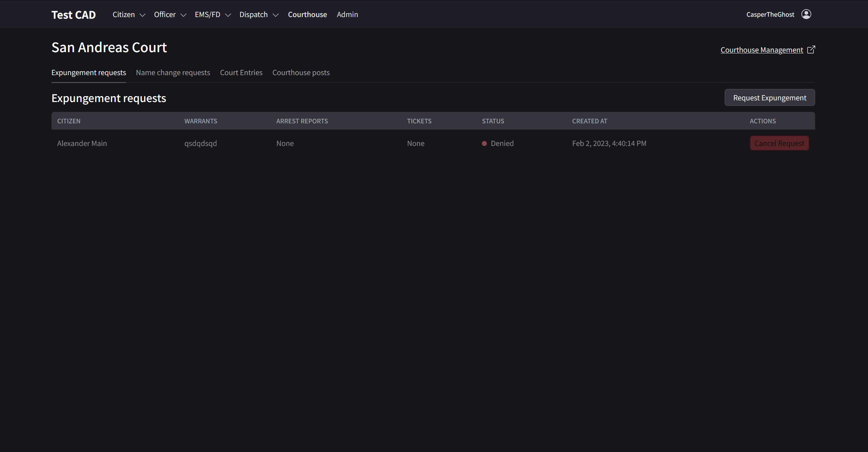Click the Created At column header
868x452 pixels.
pos(589,121)
